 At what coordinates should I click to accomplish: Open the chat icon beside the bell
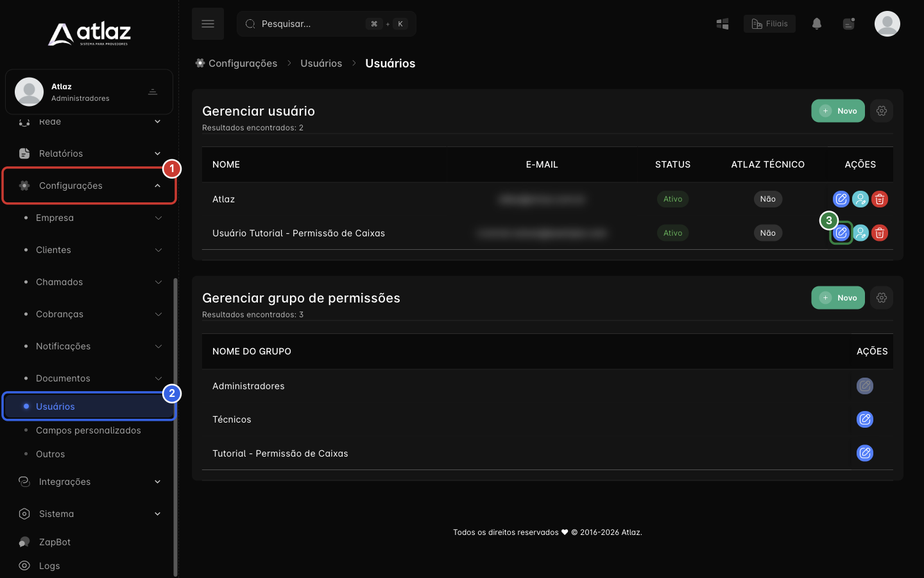point(849,24)
